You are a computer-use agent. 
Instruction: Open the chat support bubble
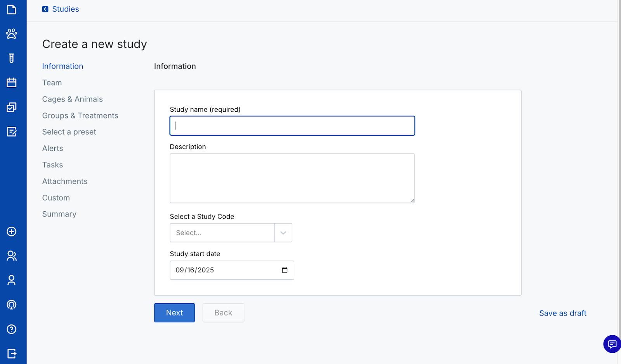[x=612, y=344]
